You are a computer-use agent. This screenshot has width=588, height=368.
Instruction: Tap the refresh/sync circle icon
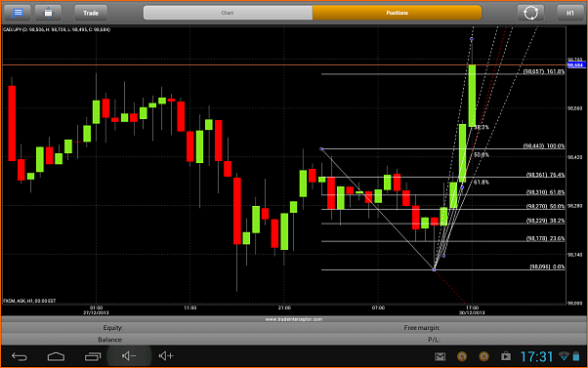(530, 13)
